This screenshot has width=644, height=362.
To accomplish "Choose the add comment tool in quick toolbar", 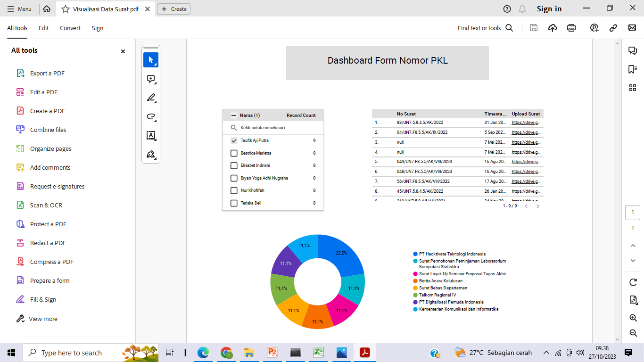I will 151,79.
